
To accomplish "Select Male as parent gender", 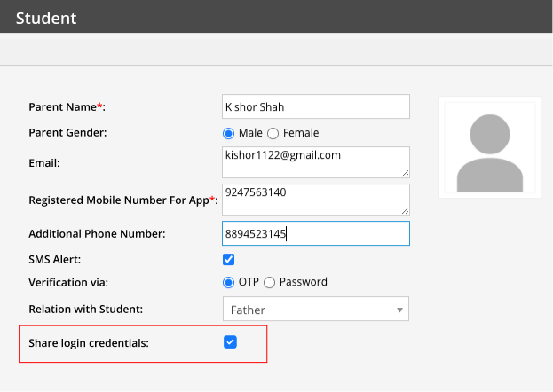I will [229, 133].
